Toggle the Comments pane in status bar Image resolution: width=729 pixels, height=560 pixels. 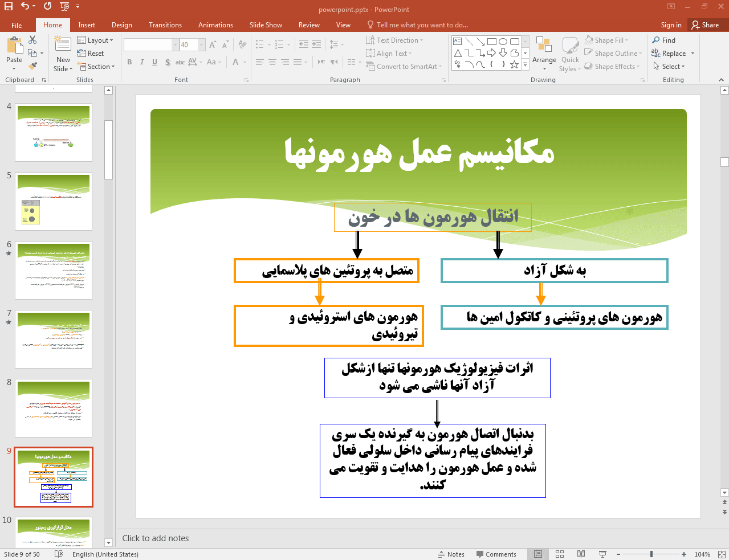(x=496, y=554)
